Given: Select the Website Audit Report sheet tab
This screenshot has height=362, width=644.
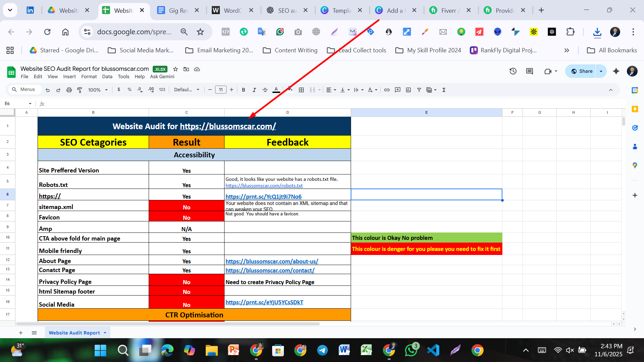Looking at the screenshot, I should pos(75,332).
